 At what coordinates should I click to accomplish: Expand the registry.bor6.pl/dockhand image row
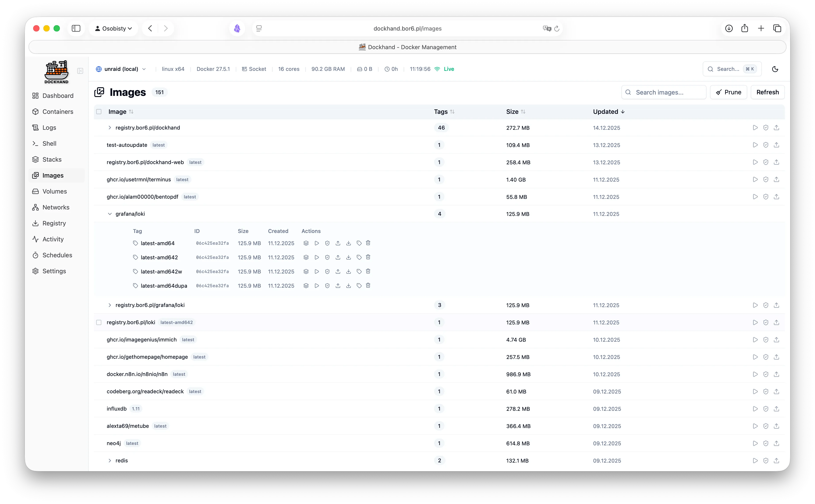click(x=110, y=128)
